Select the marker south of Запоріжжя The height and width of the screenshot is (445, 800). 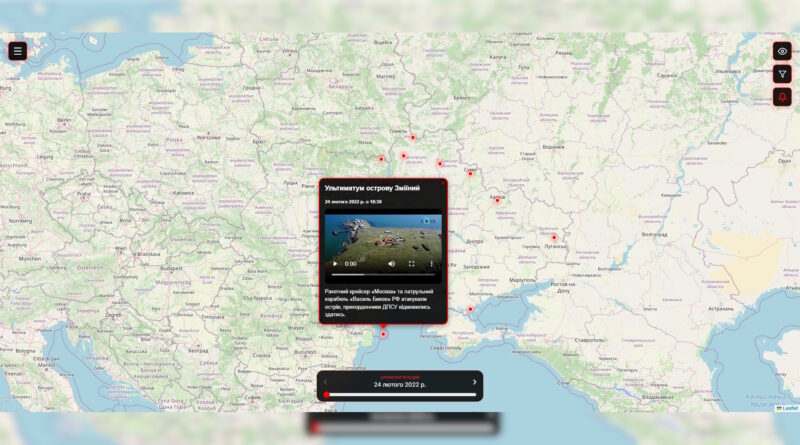(470, 309)
